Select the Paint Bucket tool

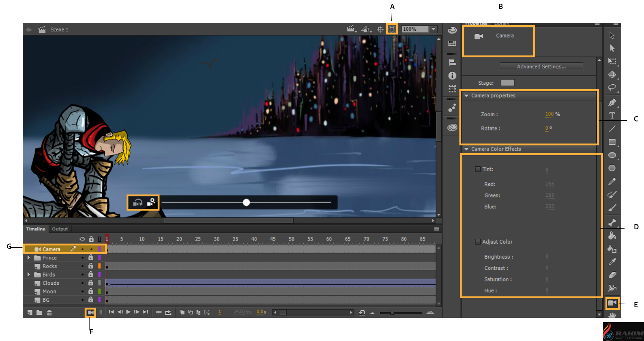click(612, 236)
